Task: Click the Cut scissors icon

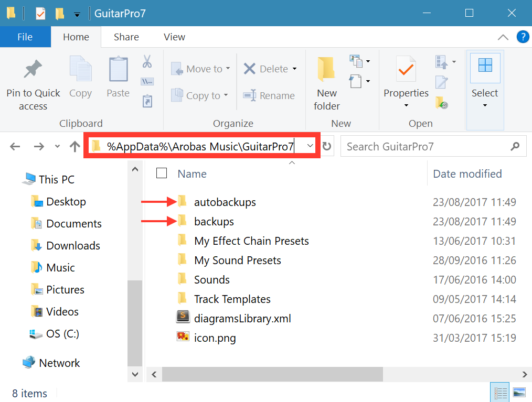Action: [147, 62]
